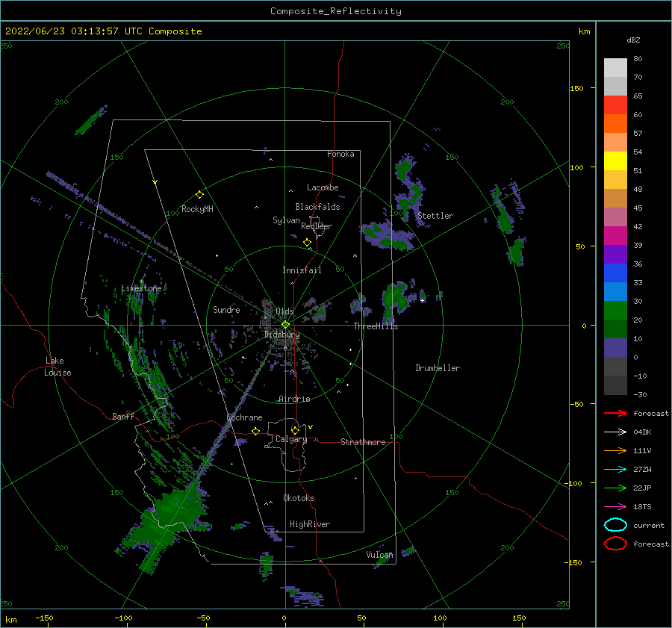Image resolution: width=672 pixels, height=628 pixels.
Task: Click the Drumheller town label
Action: coord(438,368)
